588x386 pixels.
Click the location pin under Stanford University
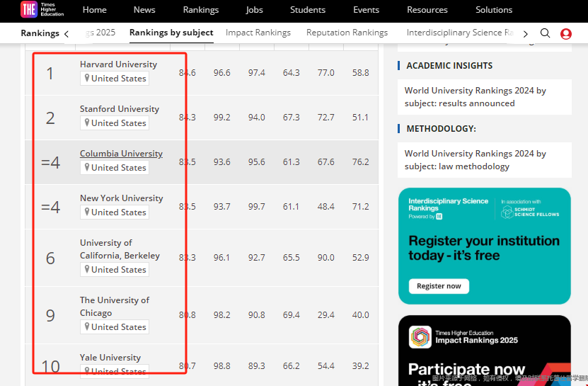[x=86, y=123]
